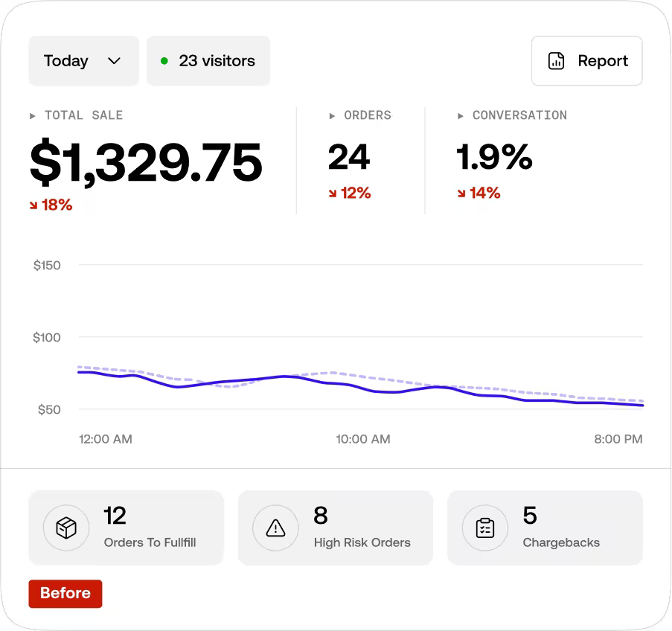Click the 24 orders count
Viewport: 672px width, 631px height.
349,157
